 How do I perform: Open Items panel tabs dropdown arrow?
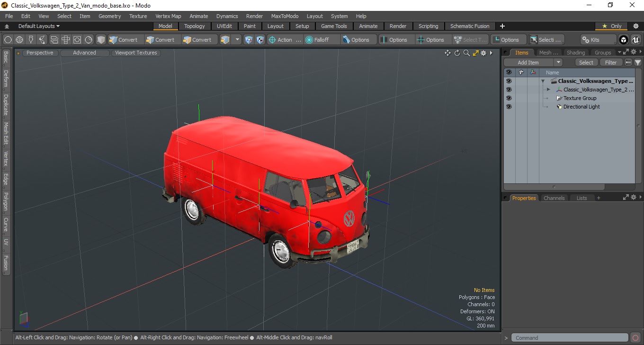tap(619, 53)
